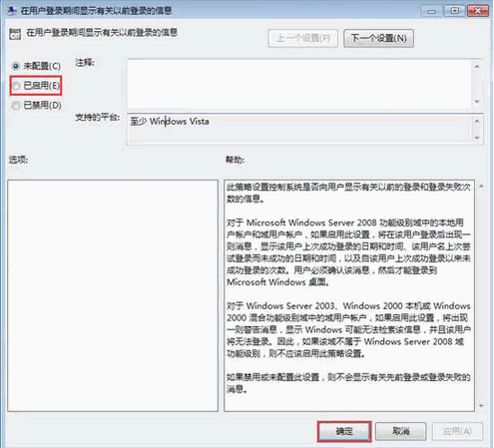Click the help panel scroll down arrow

pos(481,405)
